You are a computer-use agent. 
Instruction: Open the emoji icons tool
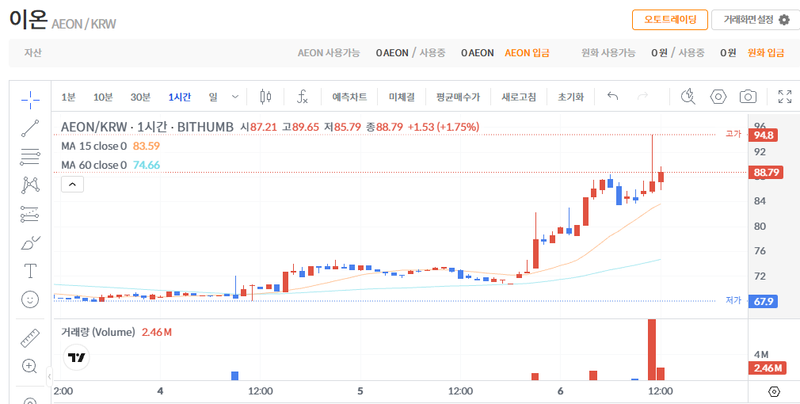pos(30,299)
